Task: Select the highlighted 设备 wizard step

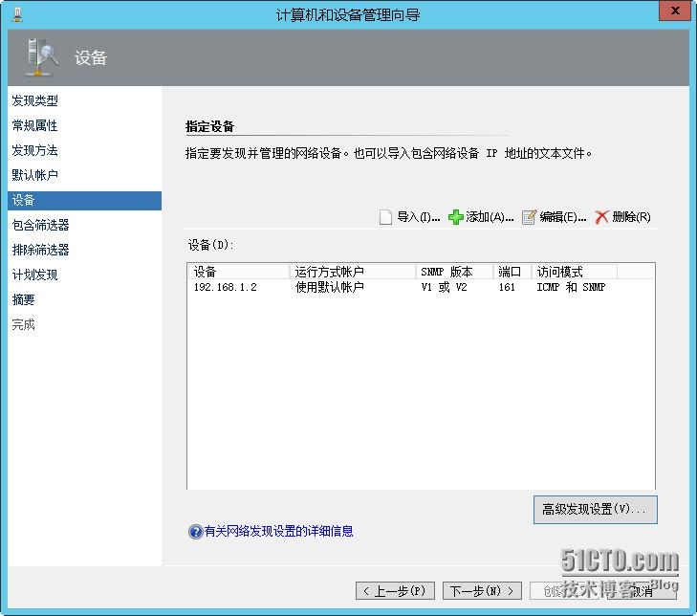Action: [84, 201]
